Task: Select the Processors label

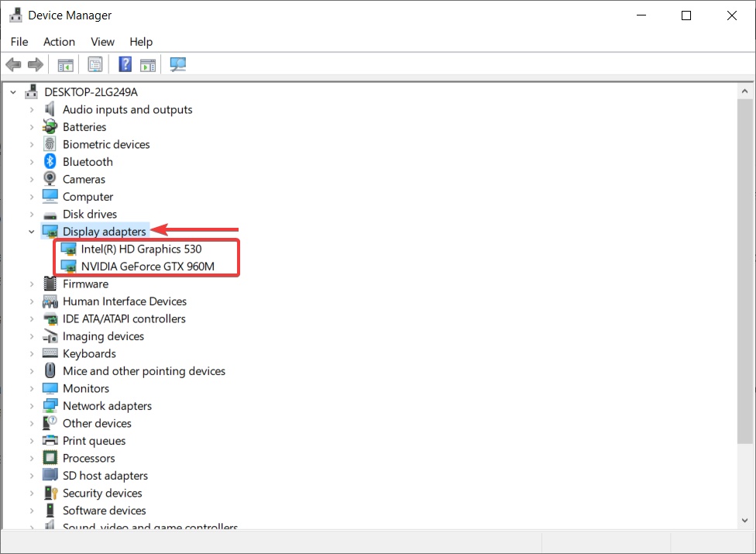Action: (89, 458)
